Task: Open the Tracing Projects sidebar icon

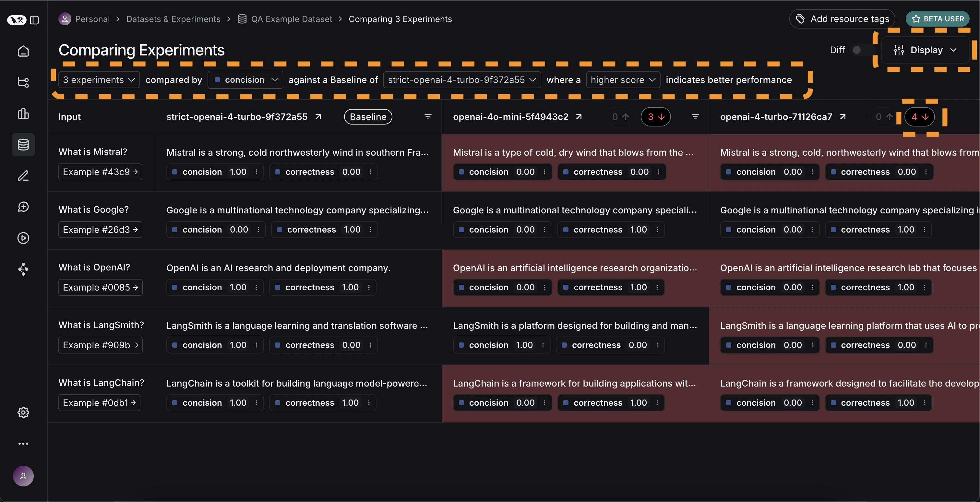Action: pyautogui.click(x=23, y=82)
